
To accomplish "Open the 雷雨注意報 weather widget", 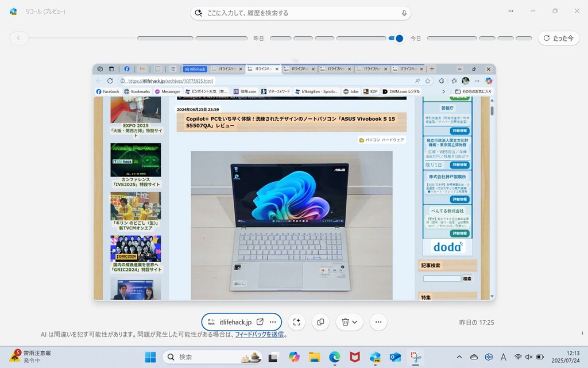I will coord(31,356).
